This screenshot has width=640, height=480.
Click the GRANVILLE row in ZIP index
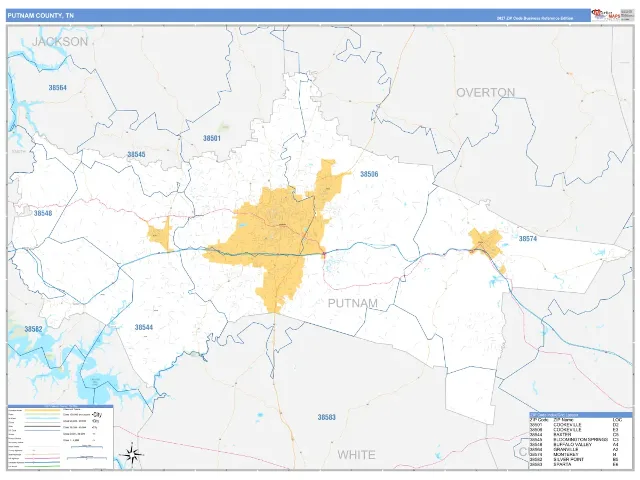(x=580, y=449)
